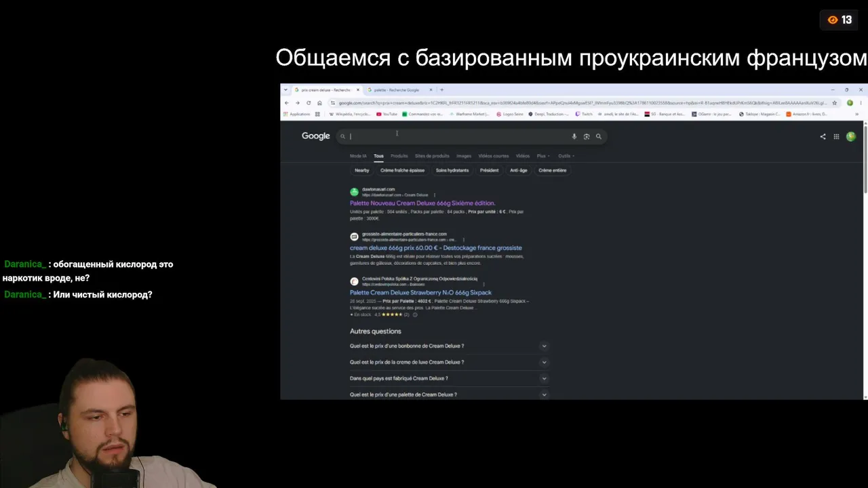Screen dimensions: 868x488
Task: Open 'Palette Cream Deluxe Strawberry N₂O 666g Sixpack' result
Action: (x=420, y=293)
